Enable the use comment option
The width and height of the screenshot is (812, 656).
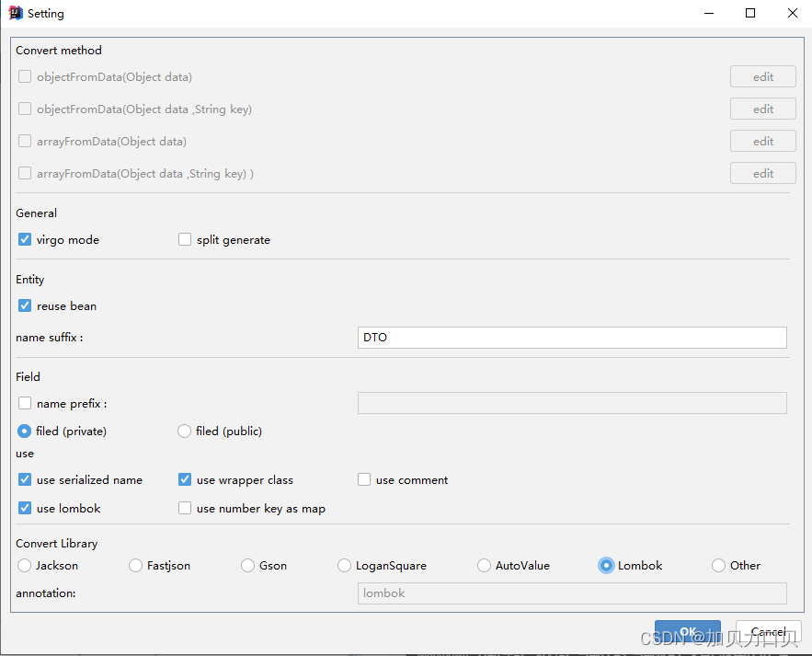click(x=364, y=479)
